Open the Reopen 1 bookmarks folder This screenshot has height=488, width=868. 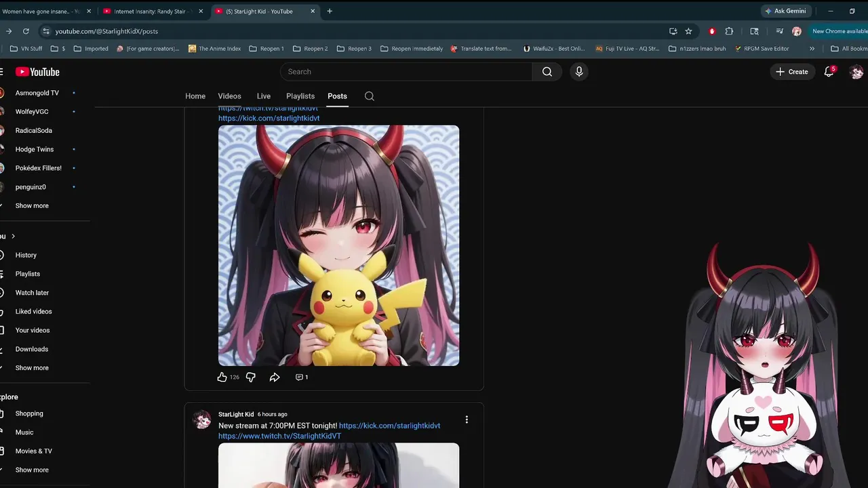[267, 49]
